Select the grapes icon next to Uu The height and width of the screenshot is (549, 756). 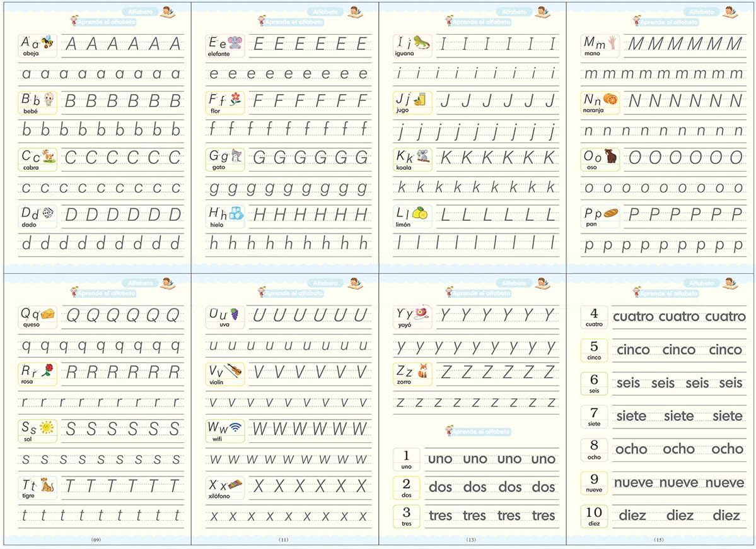coord(235,314)
